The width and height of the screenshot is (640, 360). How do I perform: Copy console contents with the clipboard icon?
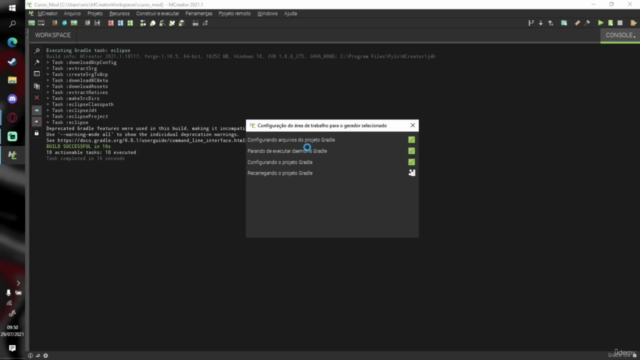(37, 86)
